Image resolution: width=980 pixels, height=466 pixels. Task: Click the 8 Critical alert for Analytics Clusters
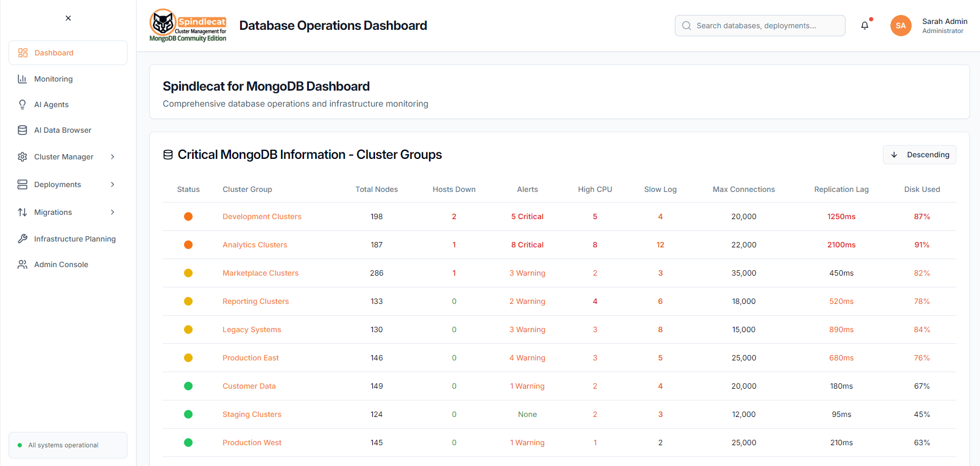pos(527,245)
